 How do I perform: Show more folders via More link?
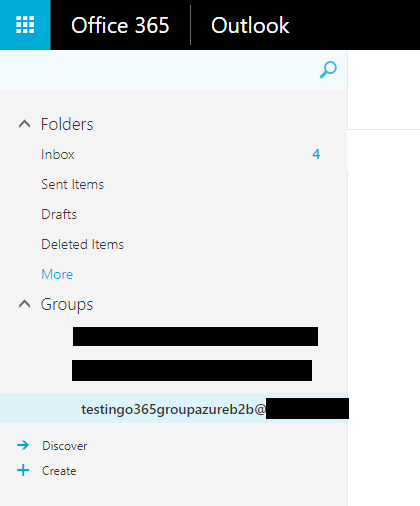click(57, 274)
